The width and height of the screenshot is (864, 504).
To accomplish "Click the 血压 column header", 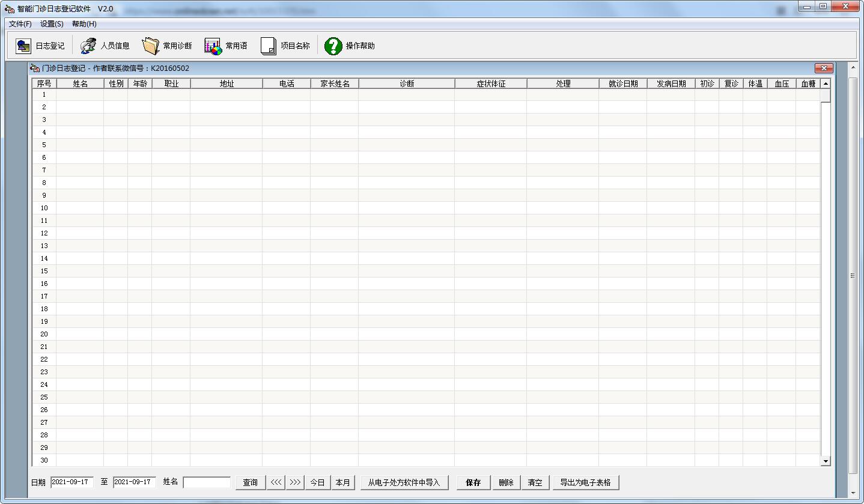I will (782, 83).
